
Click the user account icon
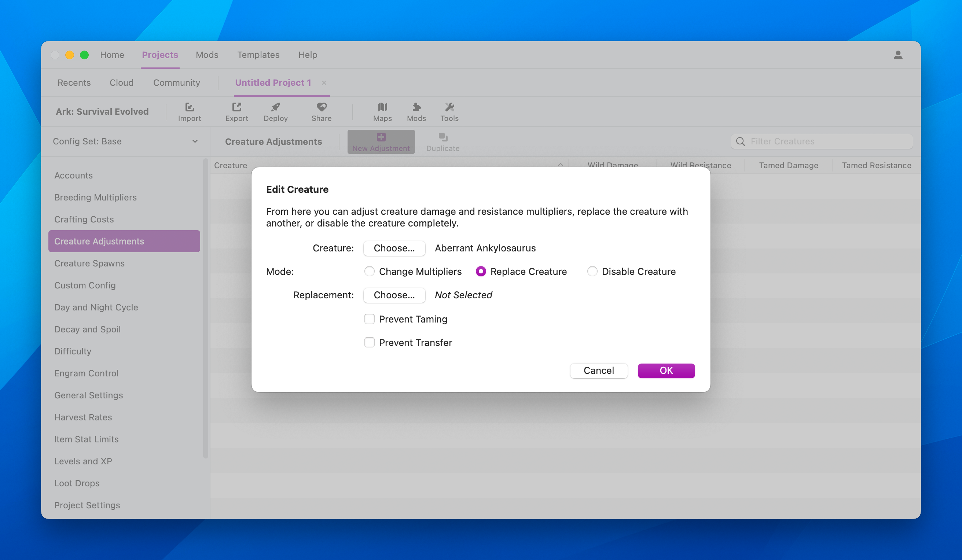click(x=898, y=55)
